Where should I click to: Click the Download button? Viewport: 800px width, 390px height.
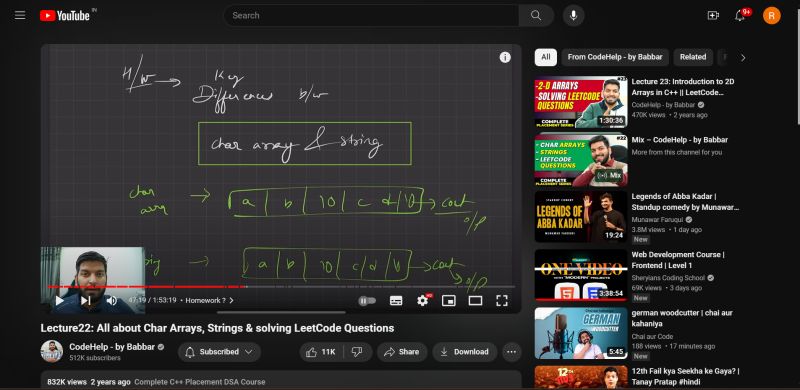464,352
